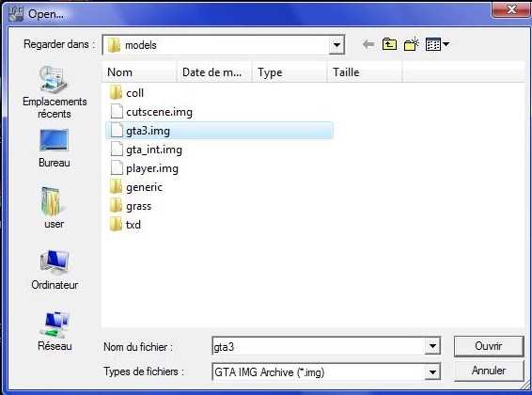Viewport: 532px width, 395px height.
Task: Click the file name field containing gta3
Action: 319,346
